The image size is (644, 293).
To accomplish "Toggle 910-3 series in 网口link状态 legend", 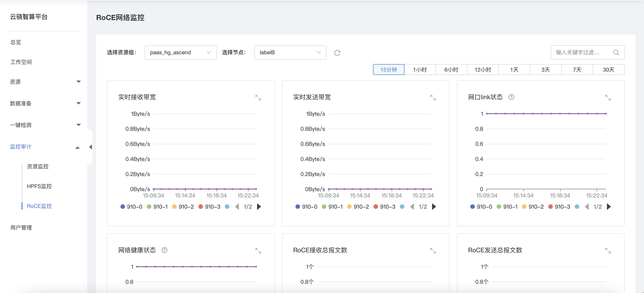I will click(x=559, y=207).
